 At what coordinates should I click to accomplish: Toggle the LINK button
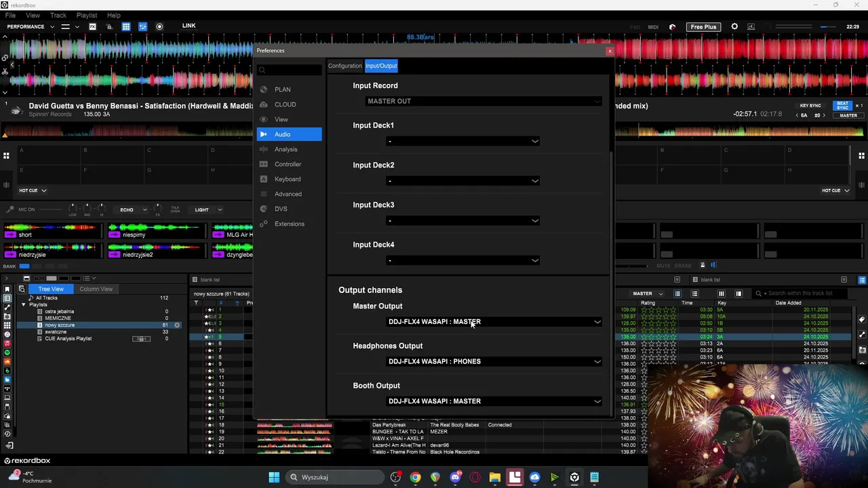pyautogui.click(x=189, y=26)
